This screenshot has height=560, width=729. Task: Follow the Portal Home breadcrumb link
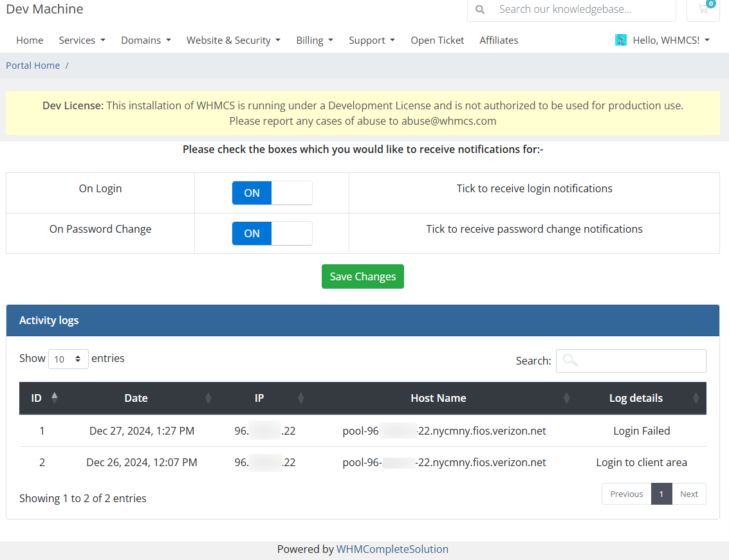click(33, 66)
